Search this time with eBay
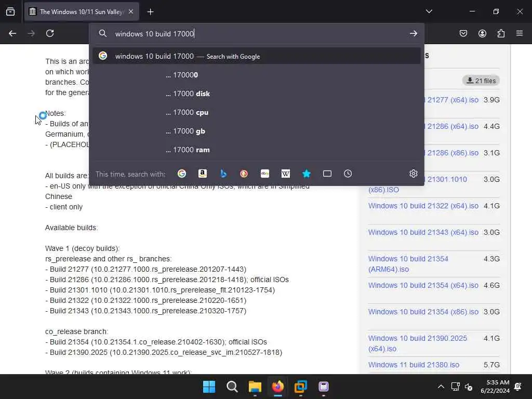This screenshot has height=399, width=532. pos(265,174)
